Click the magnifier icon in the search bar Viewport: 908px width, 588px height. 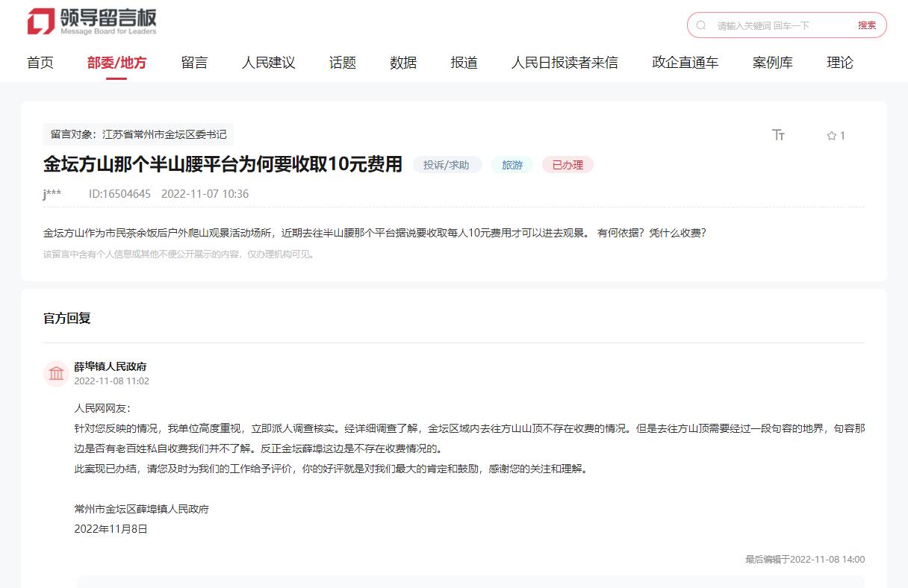[700, 25]
